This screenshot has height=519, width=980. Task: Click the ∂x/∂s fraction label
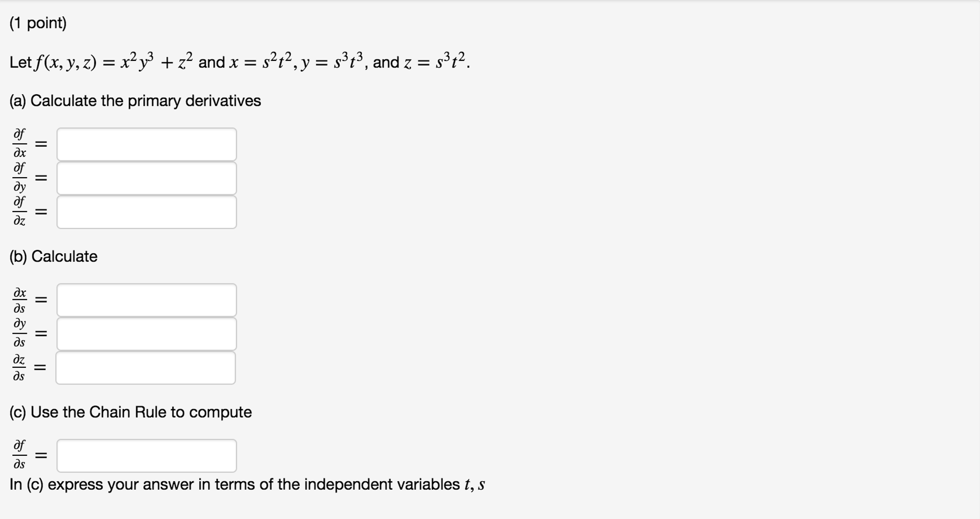[19, 300]
